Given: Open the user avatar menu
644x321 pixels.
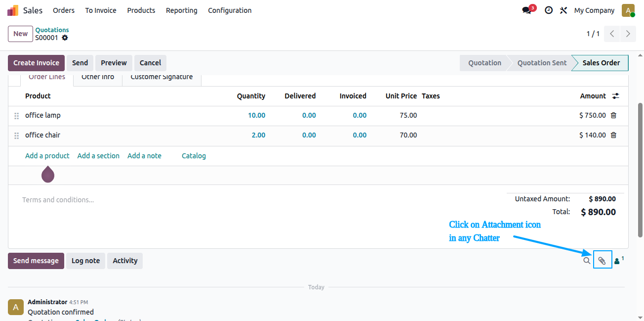Looking at the screenshot, I should 628,10.
